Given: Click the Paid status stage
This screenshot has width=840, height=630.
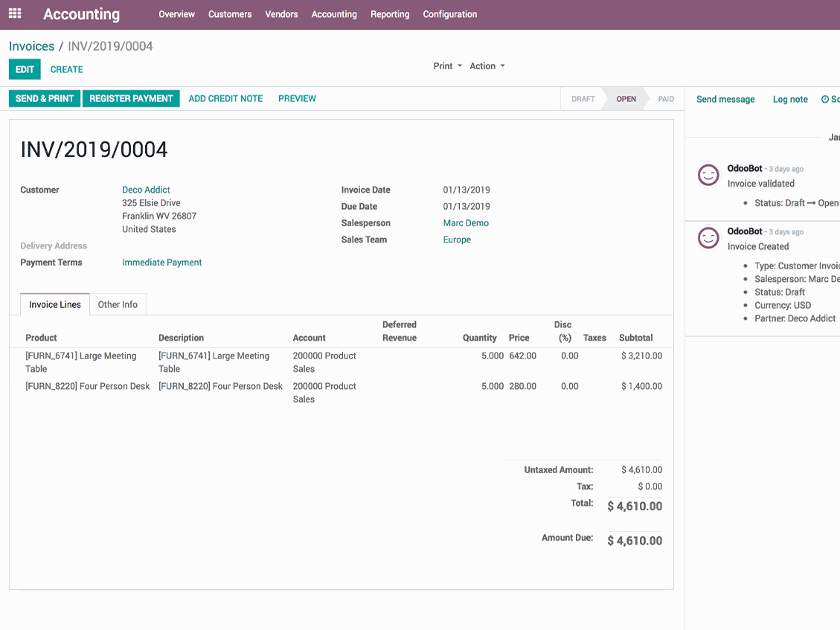Looking at the screenshot, I should pos(665,99).
